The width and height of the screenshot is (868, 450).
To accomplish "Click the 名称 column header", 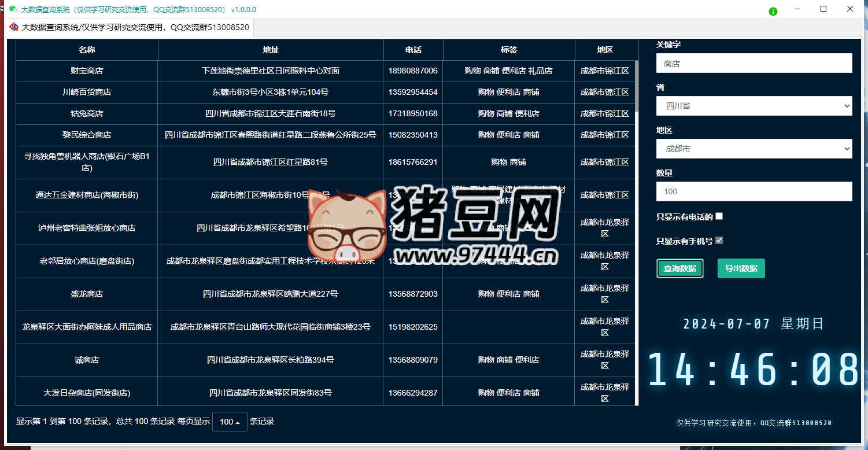I will 87,50.
